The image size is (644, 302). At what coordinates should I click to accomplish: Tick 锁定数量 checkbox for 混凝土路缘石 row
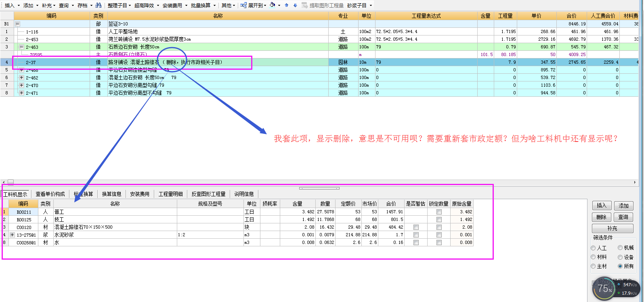(x=439, y=227)
